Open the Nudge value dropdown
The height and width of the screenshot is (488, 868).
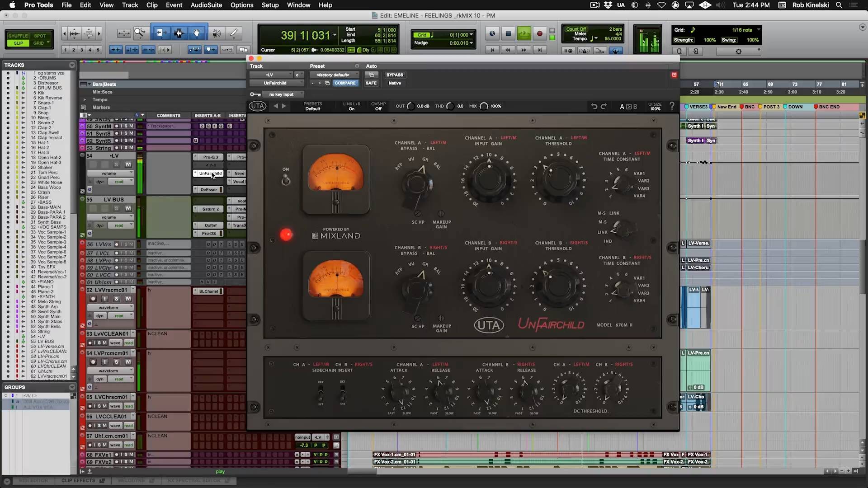[461, 43]
